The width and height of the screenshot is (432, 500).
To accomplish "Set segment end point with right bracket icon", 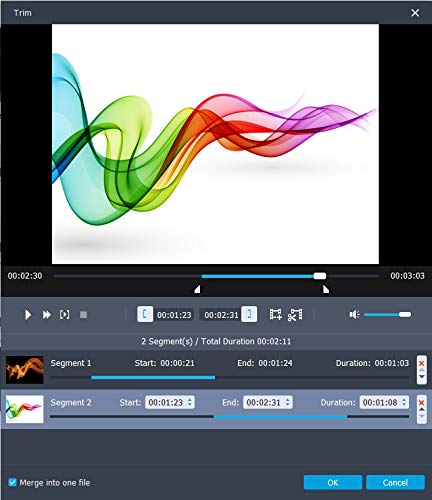I will 249,314.
